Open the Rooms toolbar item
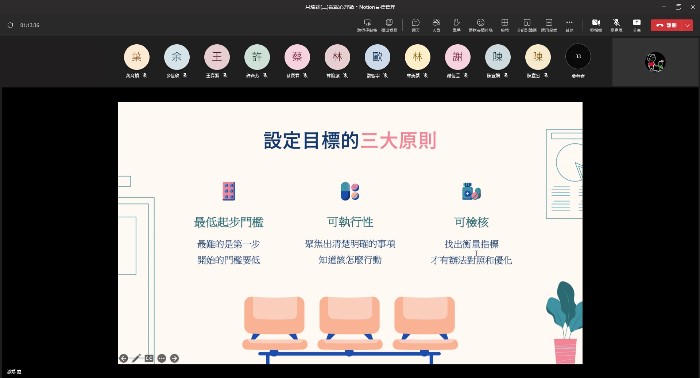The image size is (700, 378). coord(527,25)
